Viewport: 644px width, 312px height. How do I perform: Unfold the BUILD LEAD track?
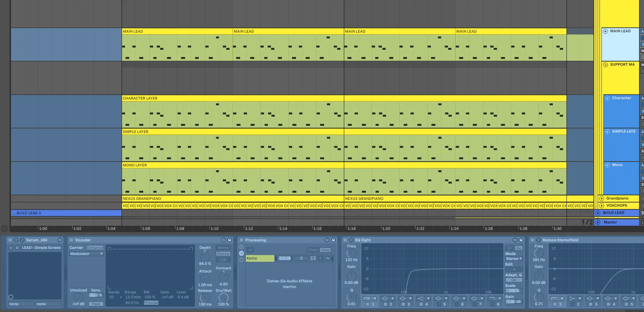point(598,213)
